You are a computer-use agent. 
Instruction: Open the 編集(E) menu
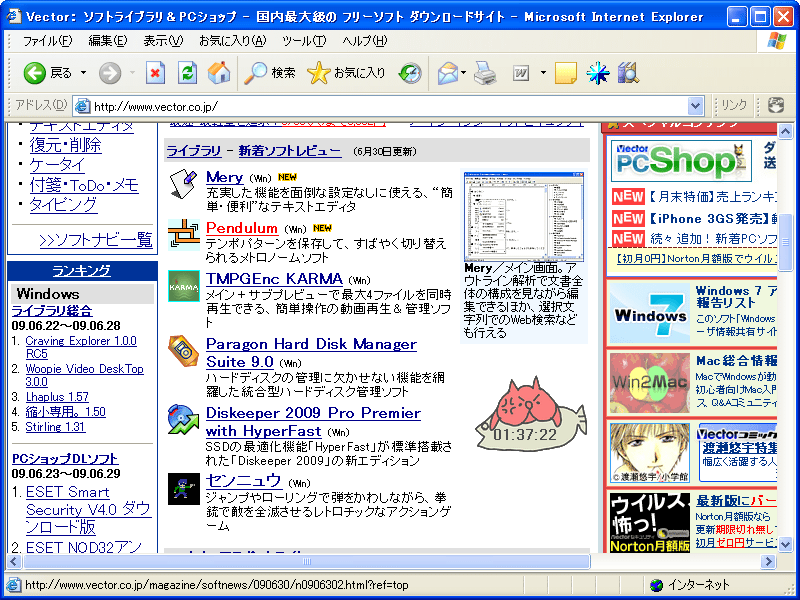click(108, 41)
